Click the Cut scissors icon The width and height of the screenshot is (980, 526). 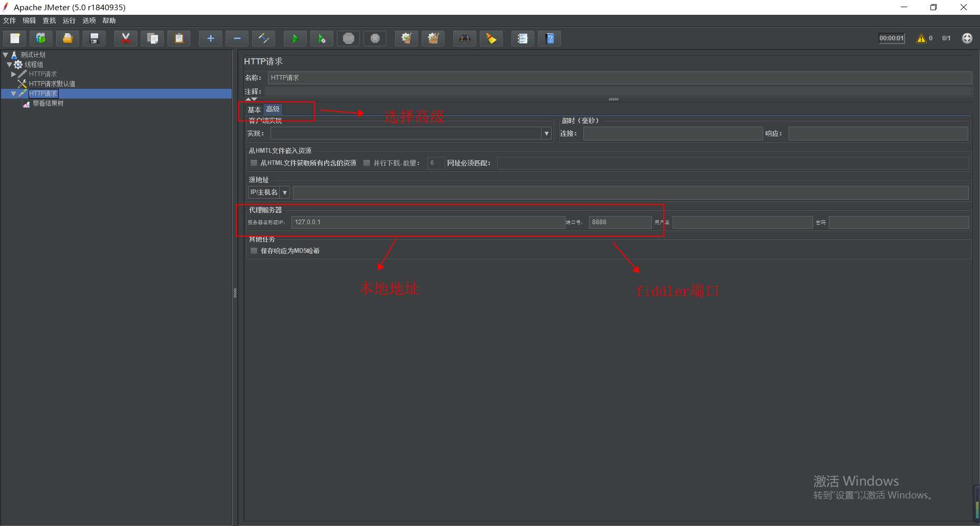tap(126, 38)
